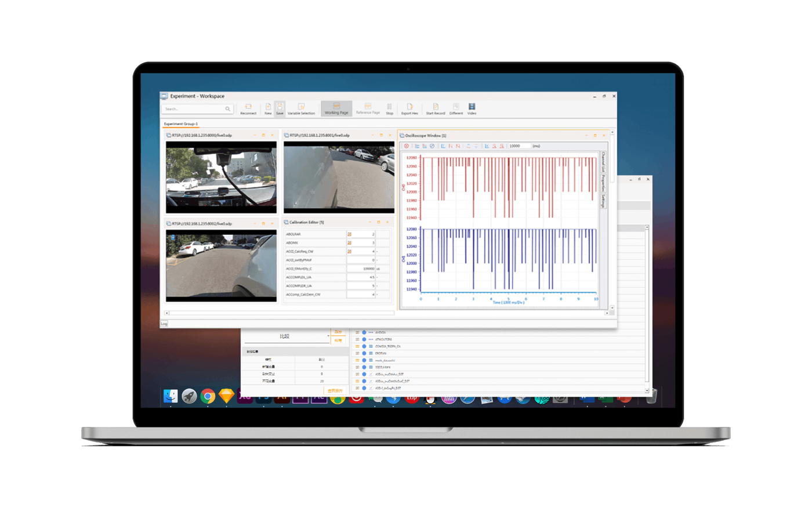Screen dimensions: 812x508
Task: Toggle the Working Page view button
Action: (x=336, y=108)
